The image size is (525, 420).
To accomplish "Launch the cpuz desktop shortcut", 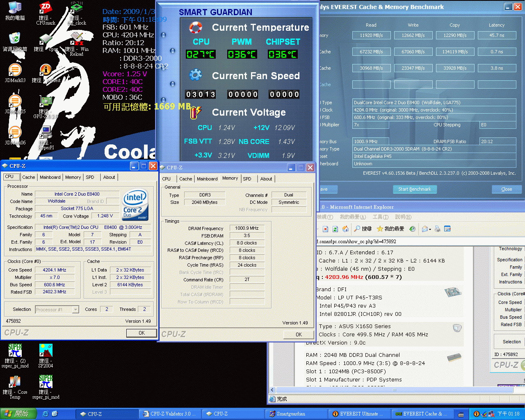I will click(46, 42).
